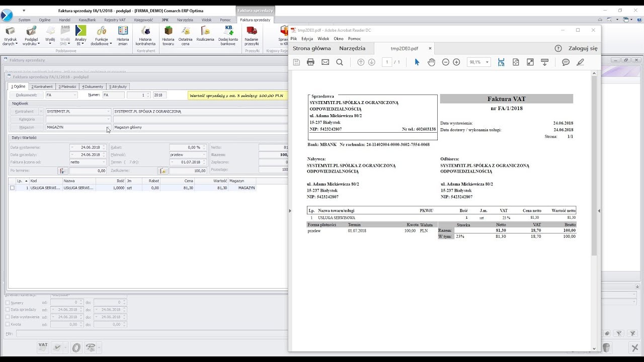
Task: Click the Acrobat vertical scrollbar thumb
Action: point(594,166)
